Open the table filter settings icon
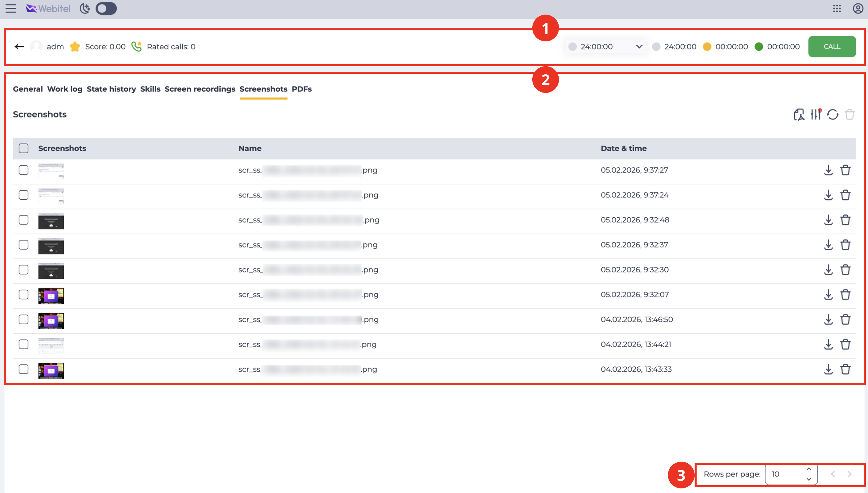868x493 pixels. (816, 115)
